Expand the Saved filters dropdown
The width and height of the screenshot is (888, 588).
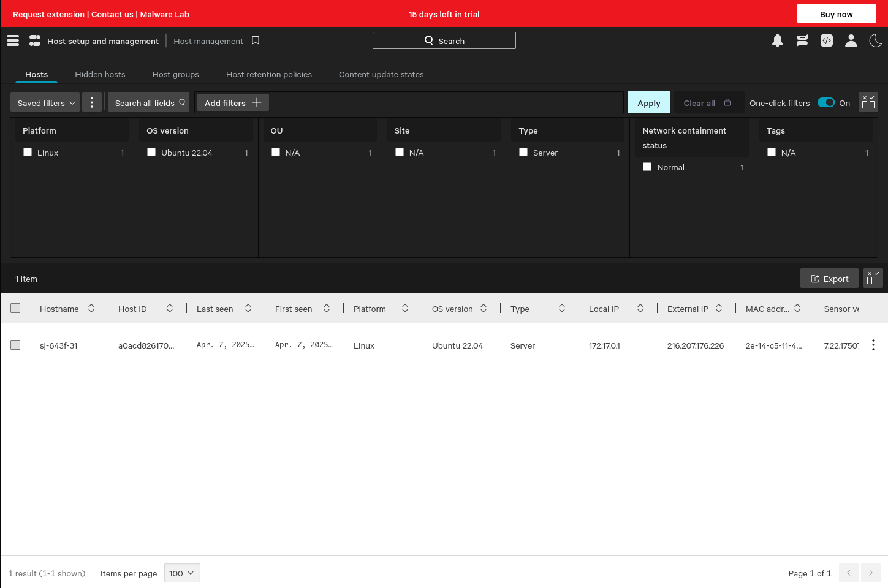tap(45, 102)
